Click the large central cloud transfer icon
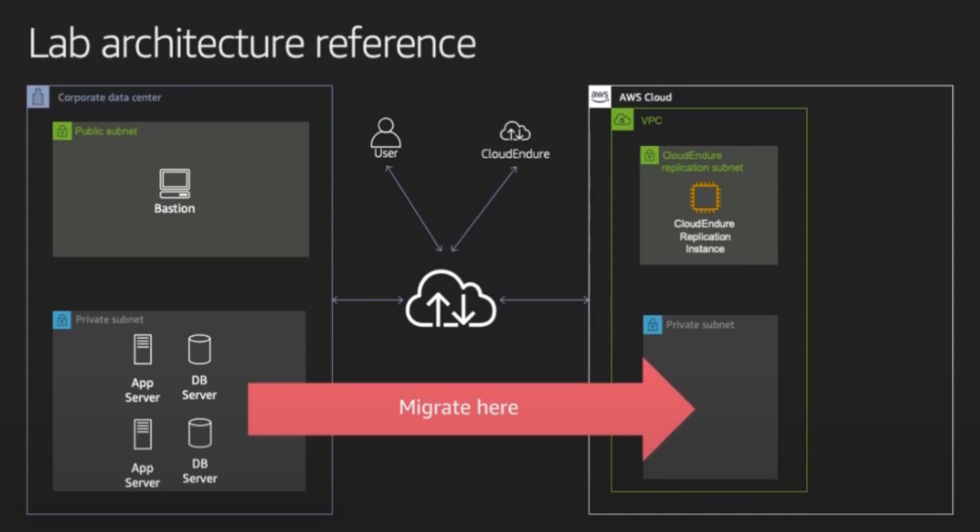 coord(450,299)
